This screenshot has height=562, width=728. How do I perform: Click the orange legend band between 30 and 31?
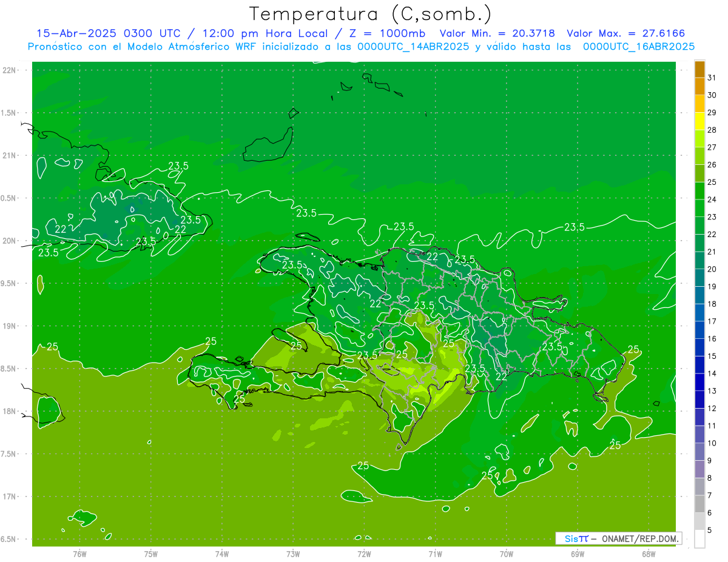pyautogui.click(x=699, y=86)
